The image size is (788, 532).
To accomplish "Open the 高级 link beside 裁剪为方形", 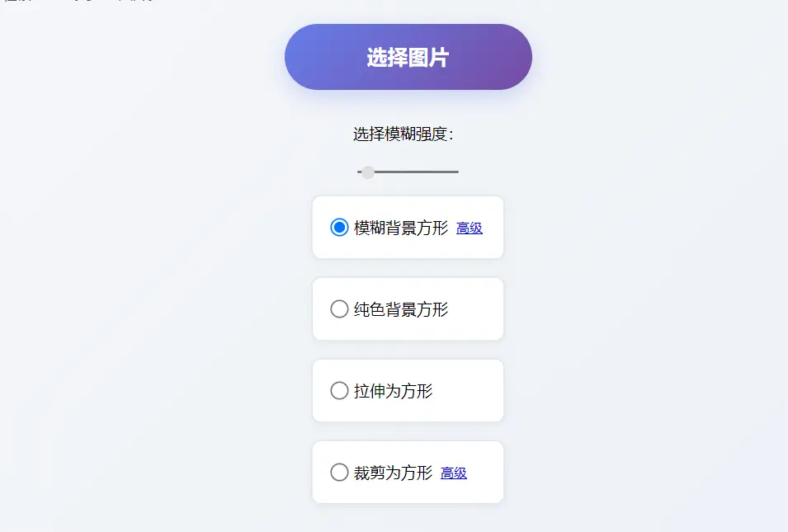I will [453, 473].
